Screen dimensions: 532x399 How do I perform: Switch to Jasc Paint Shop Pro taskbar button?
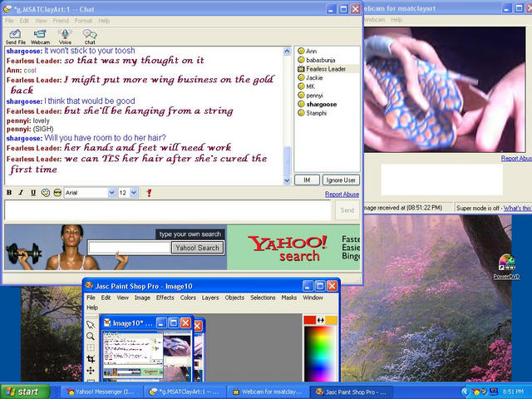[351, 392]
